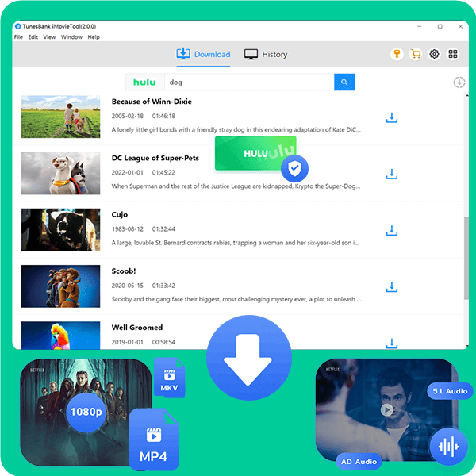
Task: Open the Help menu
Action: 94,37
